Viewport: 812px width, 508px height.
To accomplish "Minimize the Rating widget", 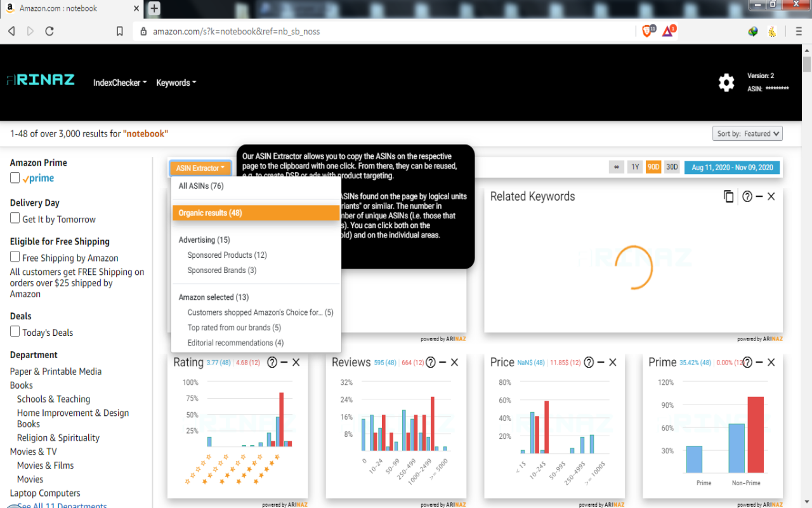I will [x=284, y=362].
